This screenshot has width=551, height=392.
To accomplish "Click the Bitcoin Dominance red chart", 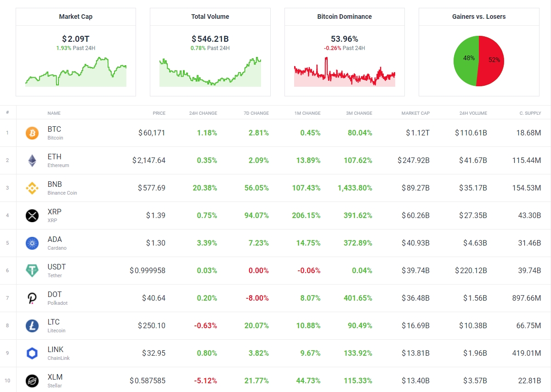I will tap(344, 73).
